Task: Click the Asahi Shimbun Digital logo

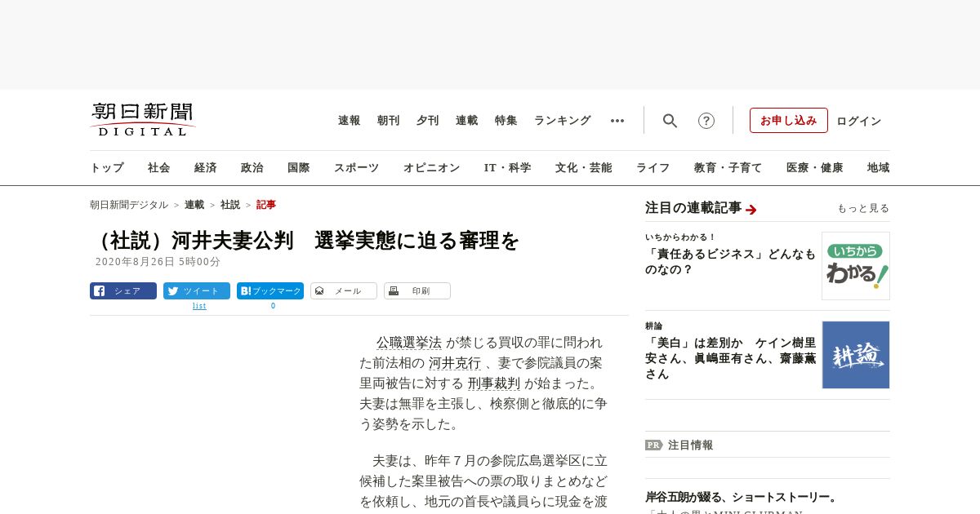Action: (143, 119)
